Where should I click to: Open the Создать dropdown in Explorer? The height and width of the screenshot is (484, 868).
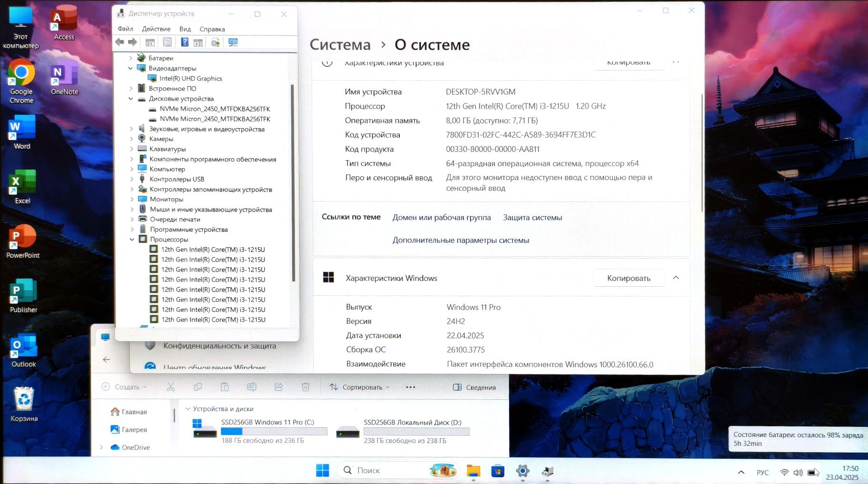point(124,387)
